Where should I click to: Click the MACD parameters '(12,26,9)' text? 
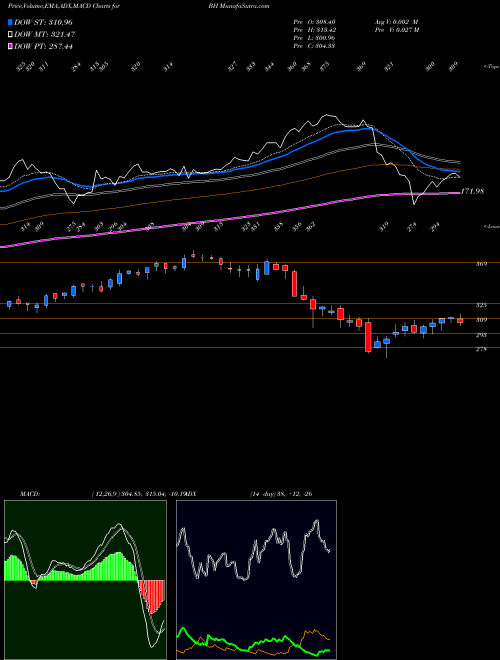(x=106, y=494)
